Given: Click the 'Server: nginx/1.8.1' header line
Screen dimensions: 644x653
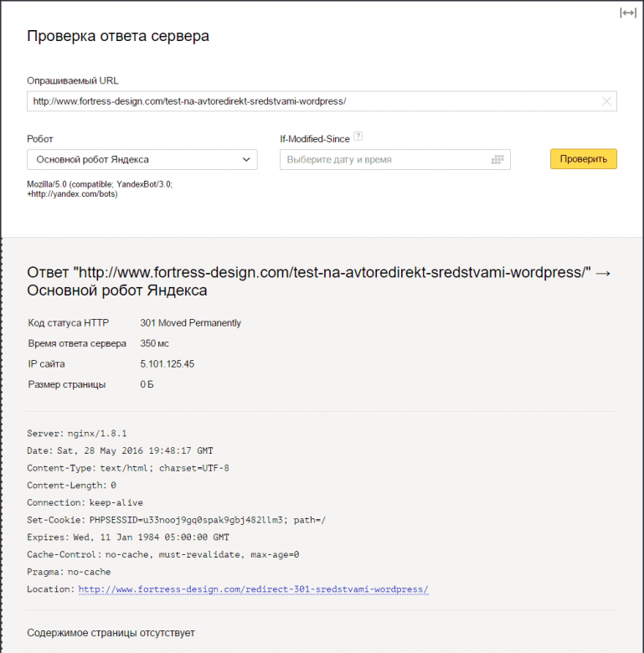Looking at the screenshot, I should (x=77, y=434).
